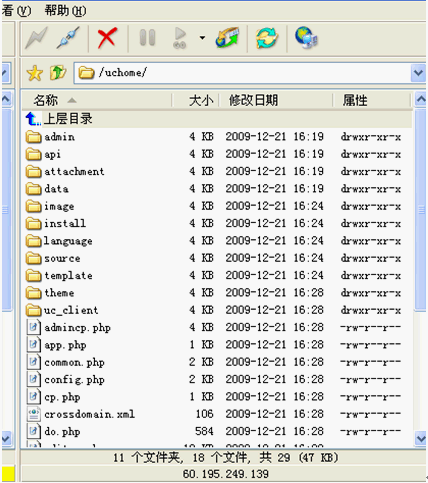Sort by the 属性 column header
This screenshot has width=428, height=483.
click(x=371, y=100)
